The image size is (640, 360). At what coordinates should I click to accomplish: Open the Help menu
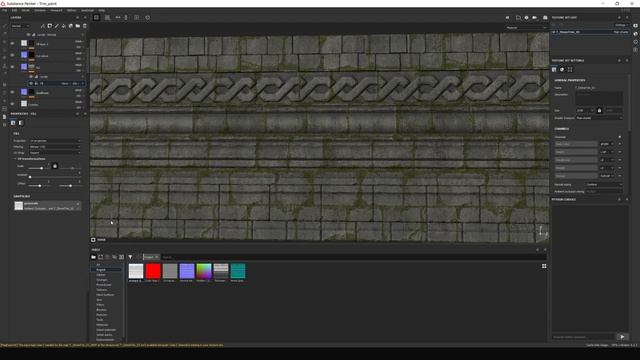(102, 10)
